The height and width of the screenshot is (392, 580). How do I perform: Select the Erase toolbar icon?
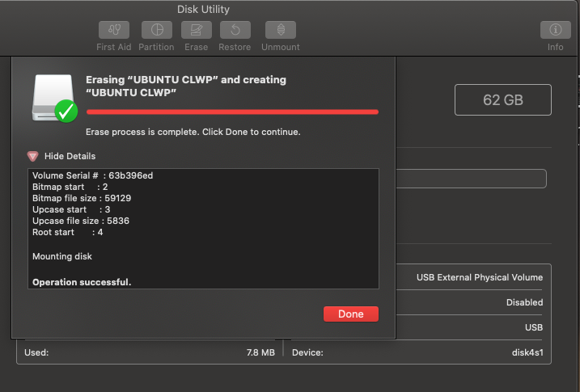pos(197,30)
